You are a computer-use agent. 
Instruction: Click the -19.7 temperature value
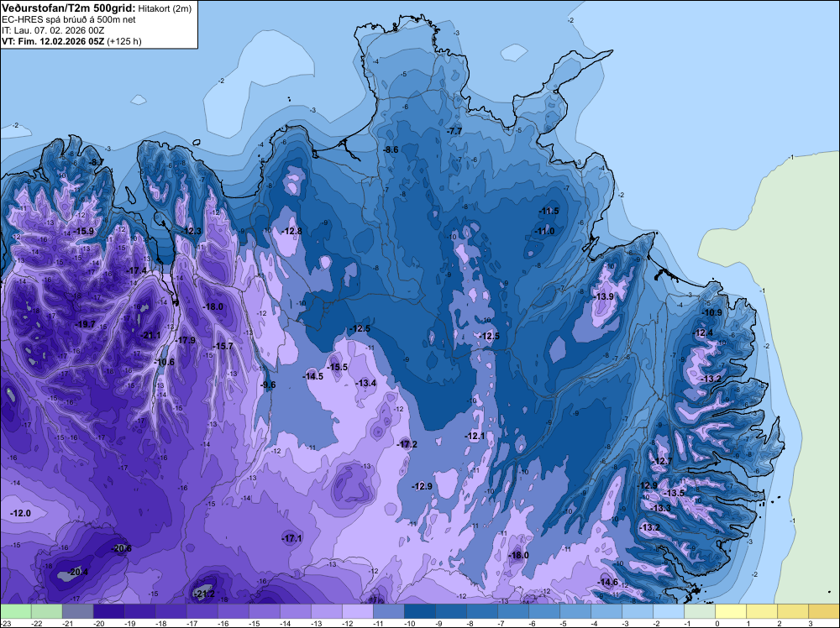pos(85,324)
